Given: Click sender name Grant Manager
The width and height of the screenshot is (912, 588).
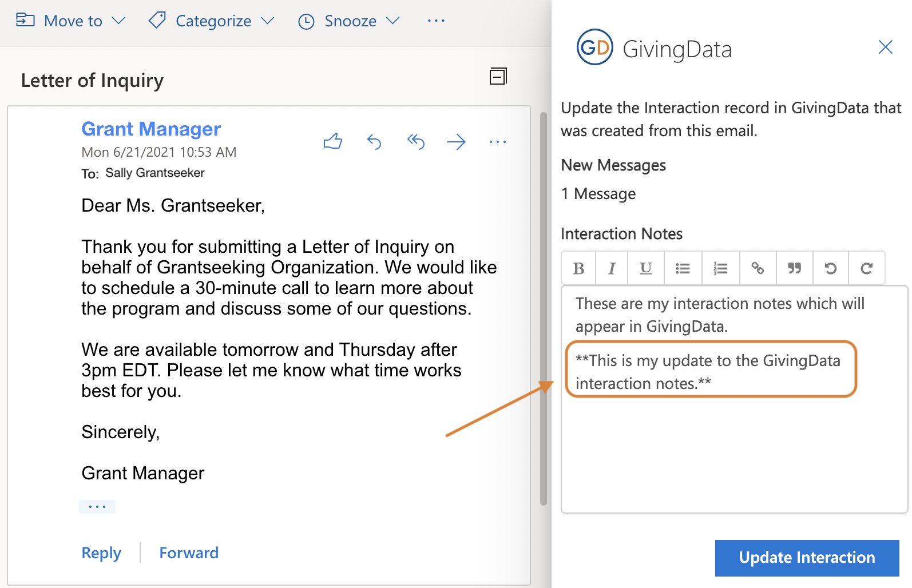Looking at the screenshot, I should pos(151,129).
